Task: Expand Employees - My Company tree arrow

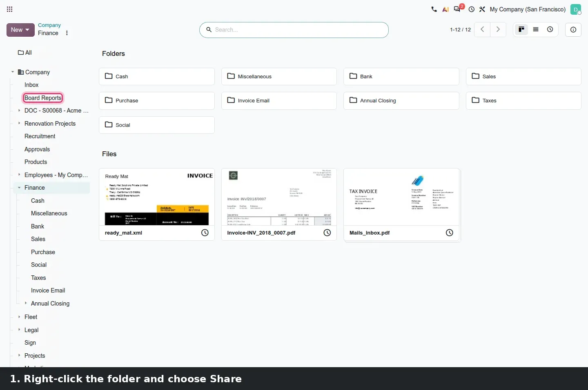Action: 19,174
